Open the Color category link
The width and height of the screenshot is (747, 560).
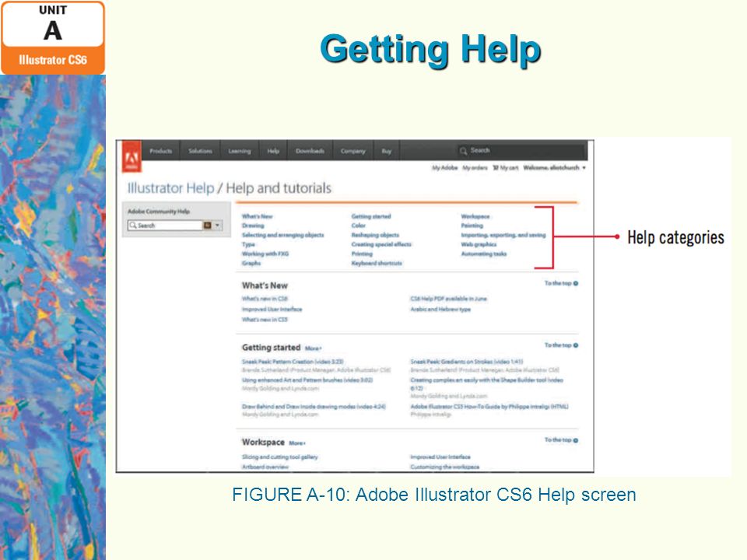(x=358, y=226)
